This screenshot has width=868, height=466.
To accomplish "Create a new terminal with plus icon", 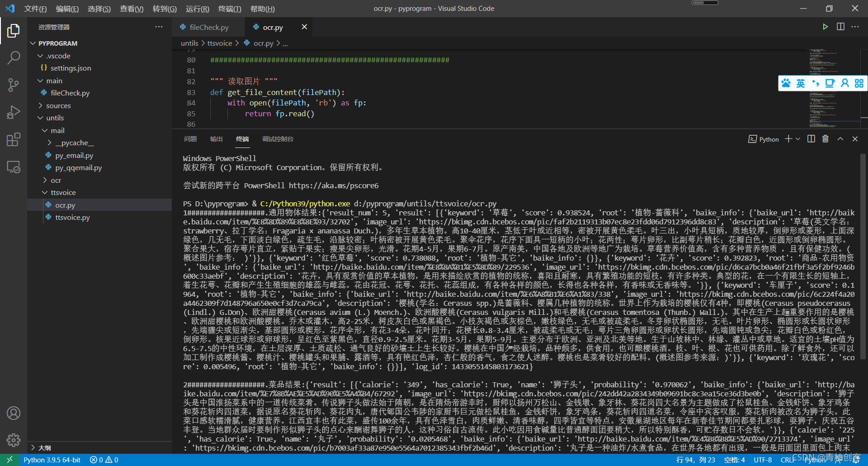I will pos(788,139).
